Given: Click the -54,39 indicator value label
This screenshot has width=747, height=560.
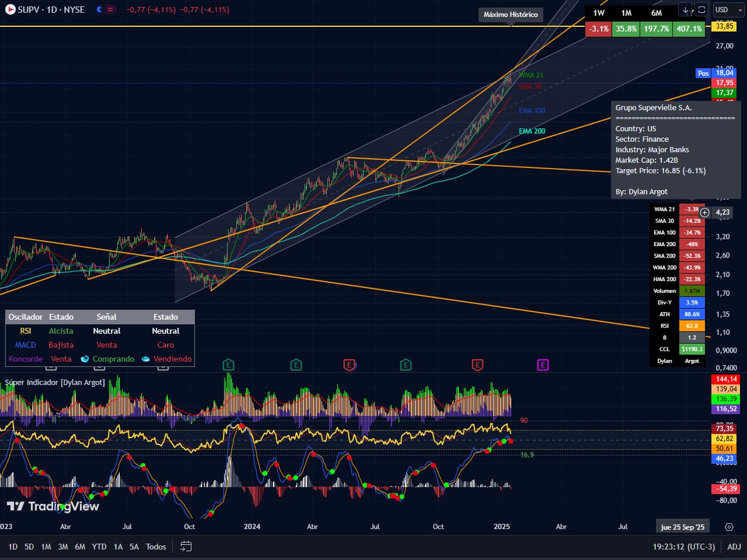Looking at the screenshot, I should [726, 489].
